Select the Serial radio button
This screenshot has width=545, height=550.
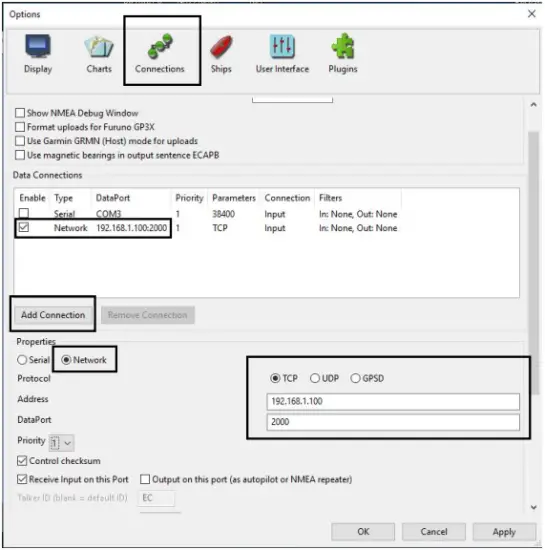(22, 360)
